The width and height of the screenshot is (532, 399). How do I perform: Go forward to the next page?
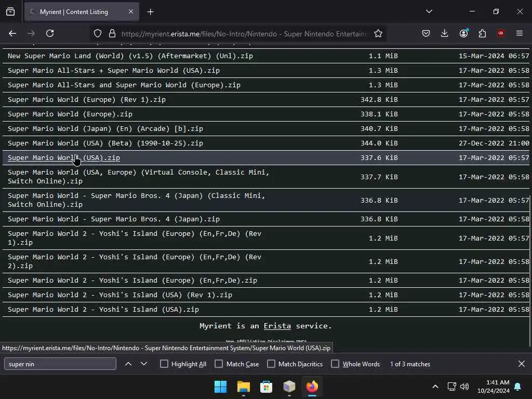tap(31, 33)
